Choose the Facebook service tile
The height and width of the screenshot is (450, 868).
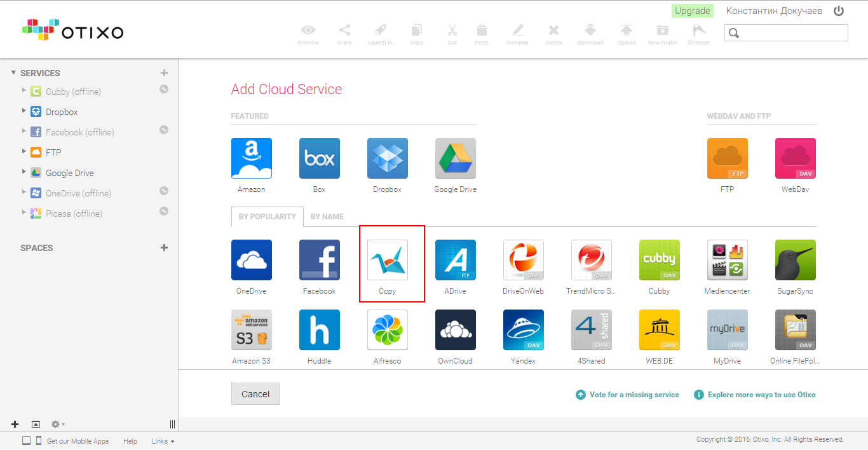[x=320, y=260]
